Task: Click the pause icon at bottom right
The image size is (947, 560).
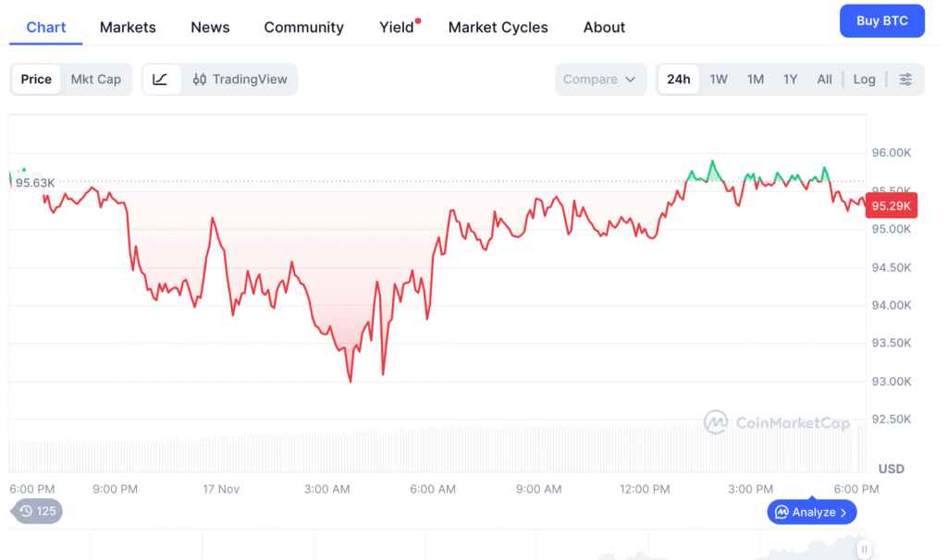Action: pos(864,550)
